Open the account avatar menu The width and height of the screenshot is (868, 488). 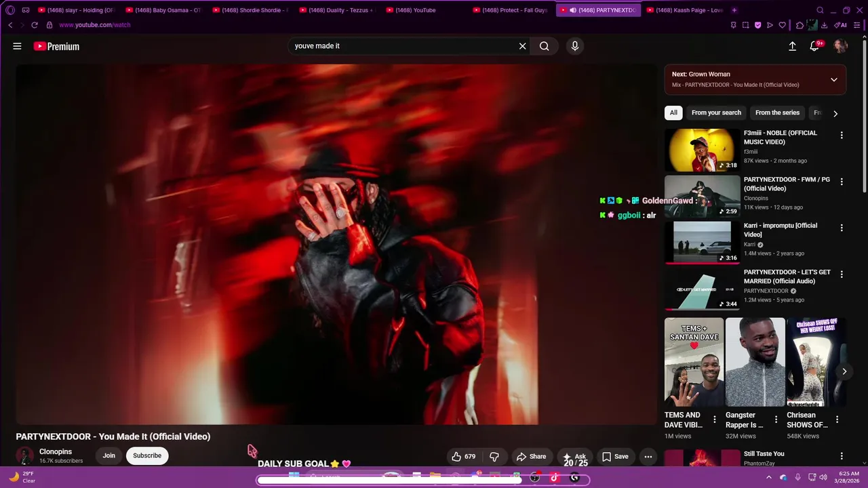click(840, 46)
